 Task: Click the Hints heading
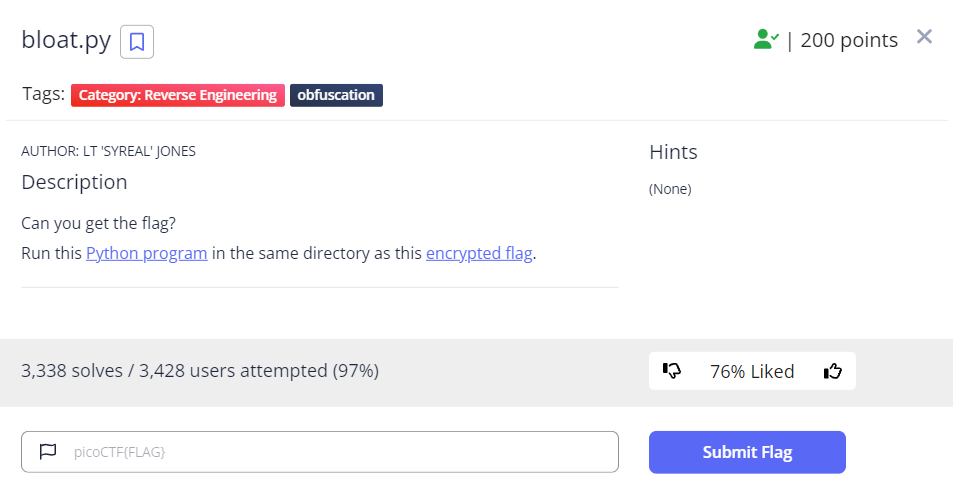coord(673,151)
